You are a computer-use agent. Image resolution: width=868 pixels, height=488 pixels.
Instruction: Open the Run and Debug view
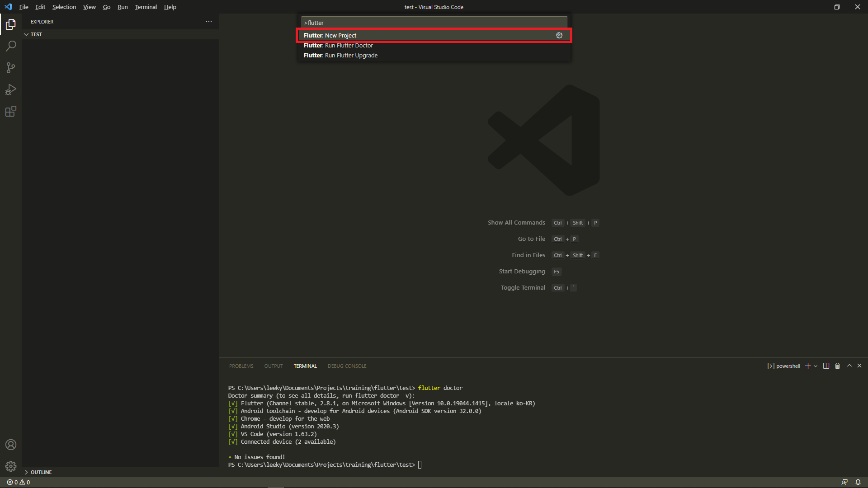(11, 89)
